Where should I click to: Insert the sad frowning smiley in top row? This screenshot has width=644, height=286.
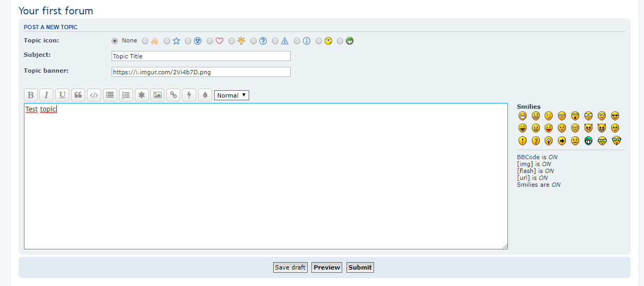click(562, 116)
